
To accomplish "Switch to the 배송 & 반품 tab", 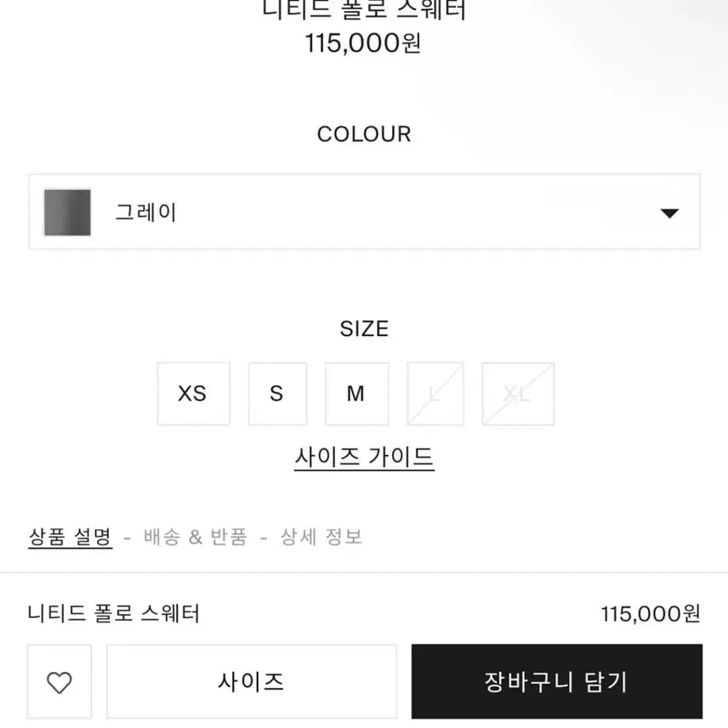I will pyautogui.click(x=196, y=537).
